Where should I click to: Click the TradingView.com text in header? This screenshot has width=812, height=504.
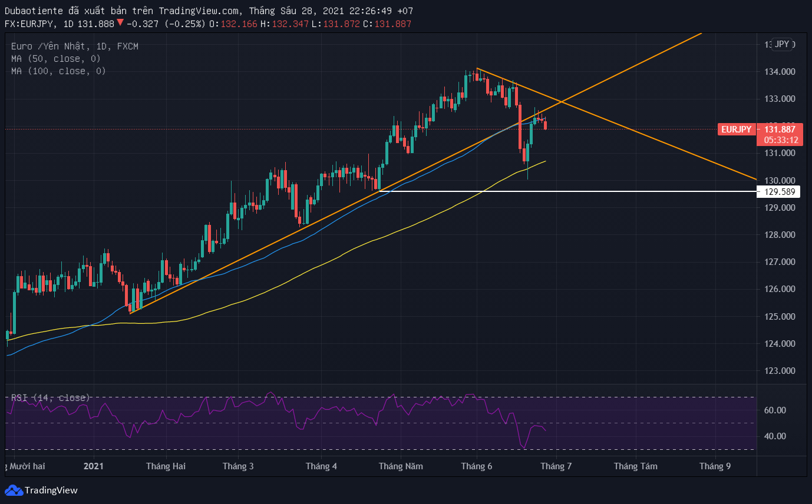[x=199, y=11]
